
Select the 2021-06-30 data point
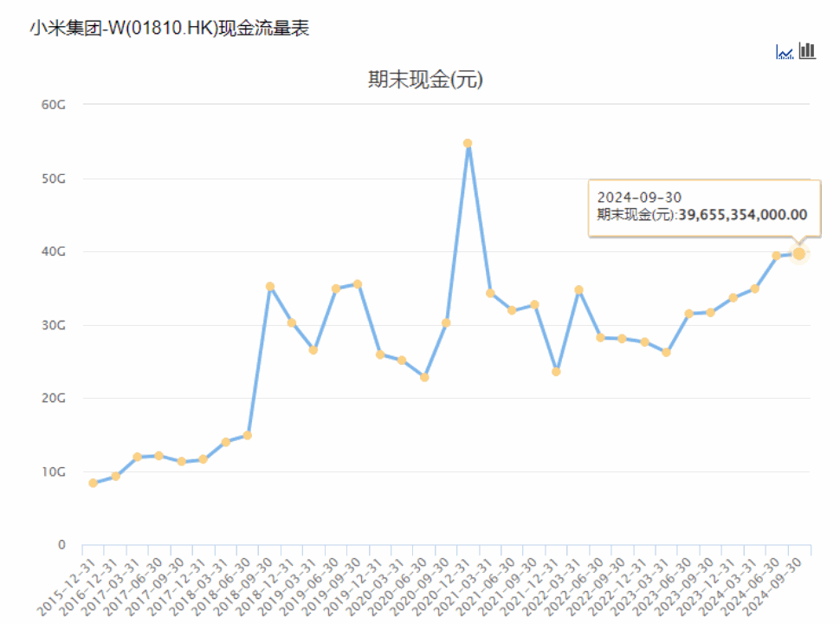click(x=512, y=310)
